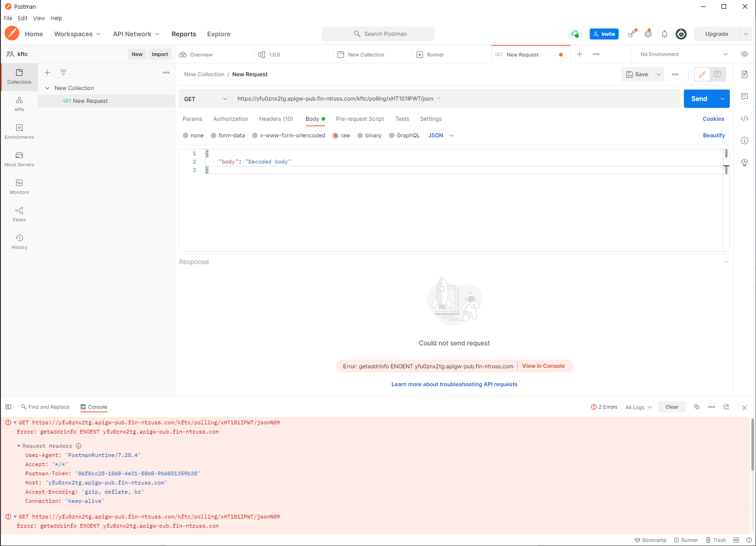Click the sync status cloud icon
The image size is (756, 546).
[575, 34]
